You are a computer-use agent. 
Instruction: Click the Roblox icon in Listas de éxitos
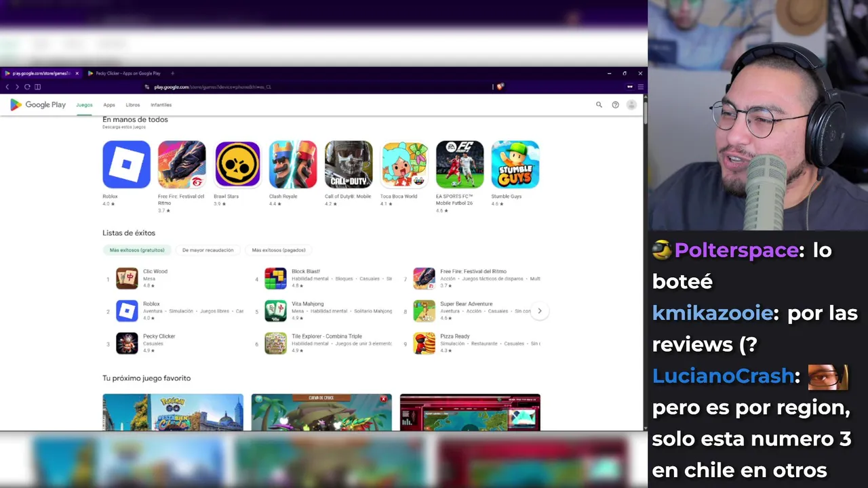point(127,311)
